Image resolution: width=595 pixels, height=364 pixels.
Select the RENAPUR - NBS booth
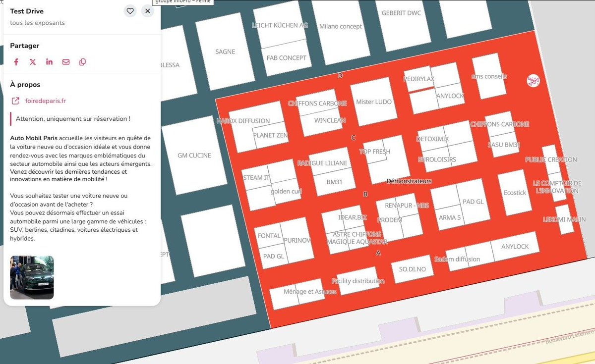pos(407,205)
